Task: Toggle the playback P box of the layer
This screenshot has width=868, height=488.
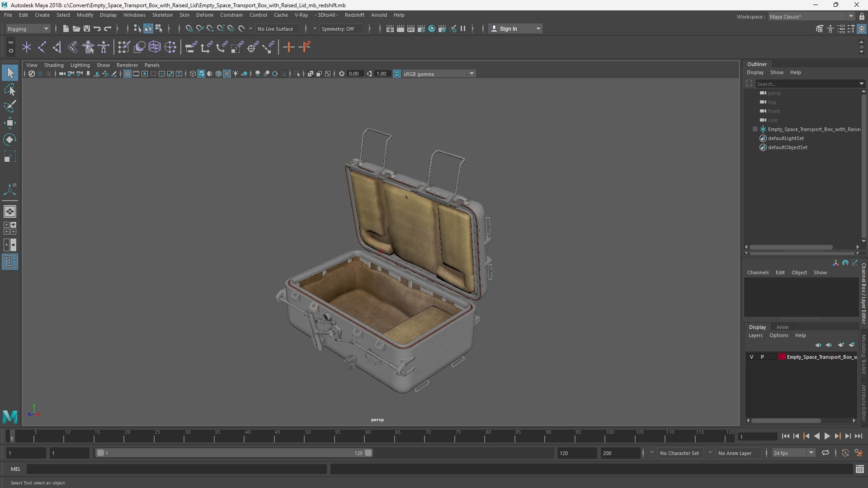Action: [762, 357]
